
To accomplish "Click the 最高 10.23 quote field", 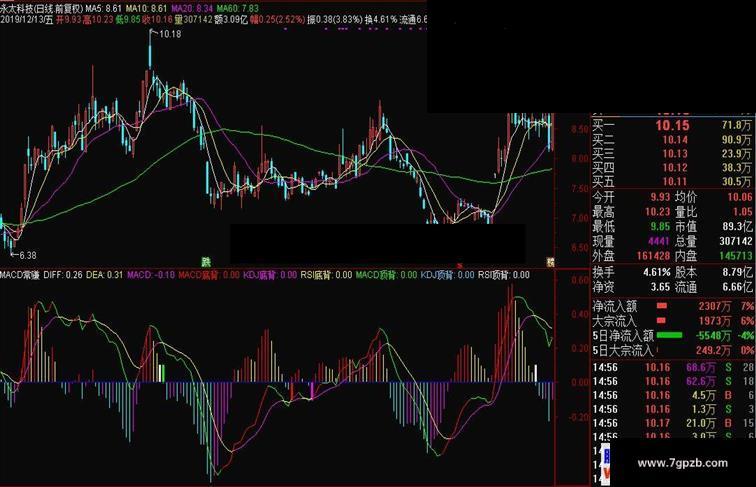I will (x=631, y=211).
